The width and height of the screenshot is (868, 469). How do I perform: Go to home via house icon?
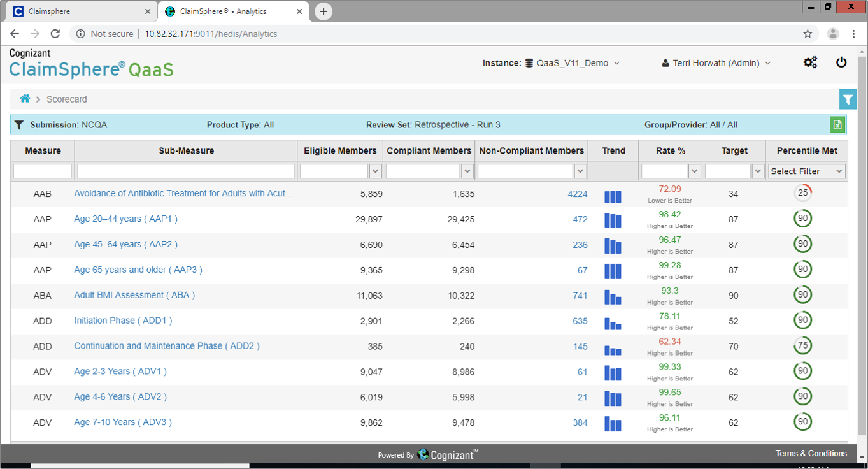(x=25, y=99)
